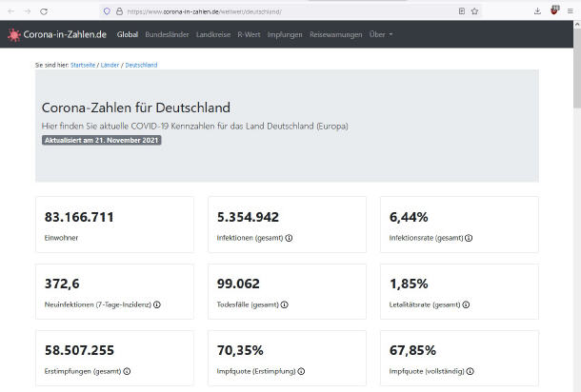The height and width of the screenshot is (392, 581).
Task: Click info icon beside Todesfälle (gesamt)
Action: (285, 304)
